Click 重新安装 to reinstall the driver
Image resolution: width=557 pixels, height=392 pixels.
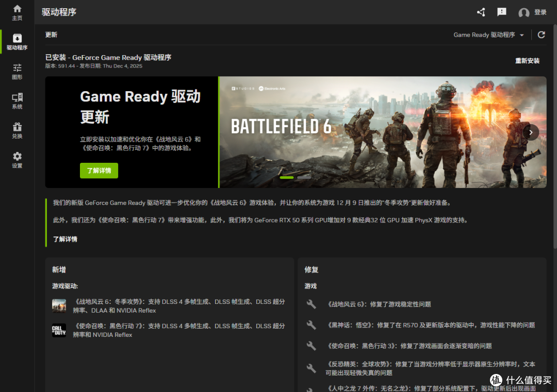(527, 61)
